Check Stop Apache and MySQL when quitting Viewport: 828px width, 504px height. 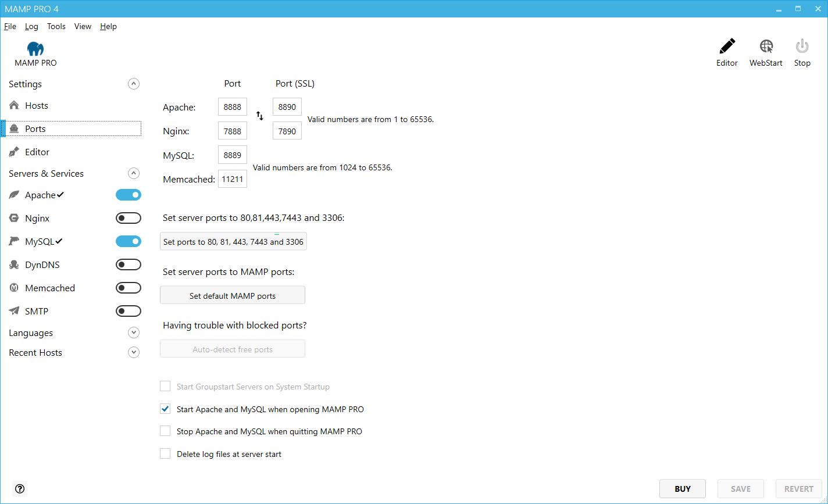point(165,431)
